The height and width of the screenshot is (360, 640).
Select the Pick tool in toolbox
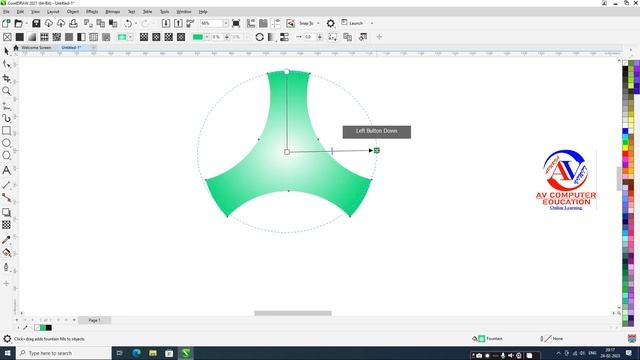point(6,51)
